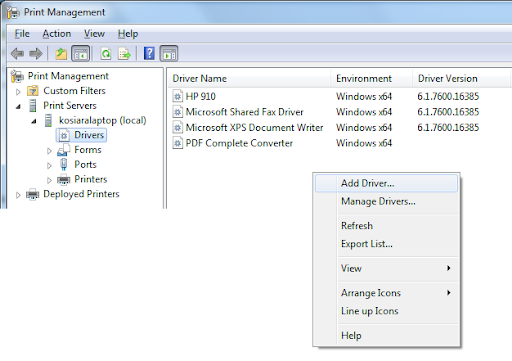Sort by Environment column header
The width and height of the screenshot is (512, 361).
click(x=371, y=78)
